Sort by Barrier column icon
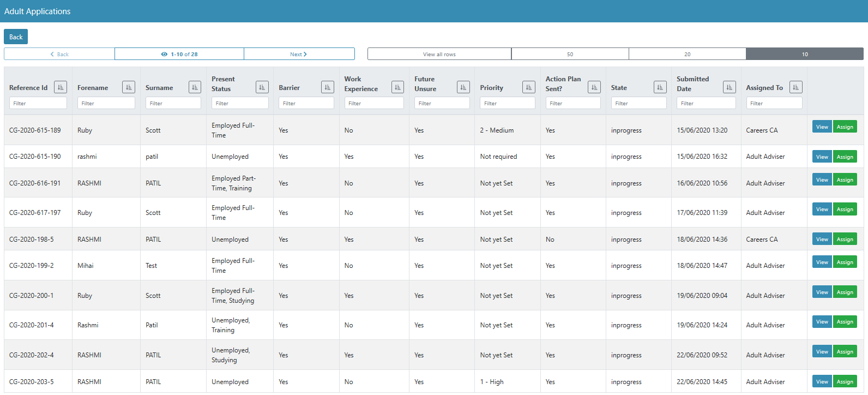The width and height of the screenshot is (868, 395). point(328,87)
